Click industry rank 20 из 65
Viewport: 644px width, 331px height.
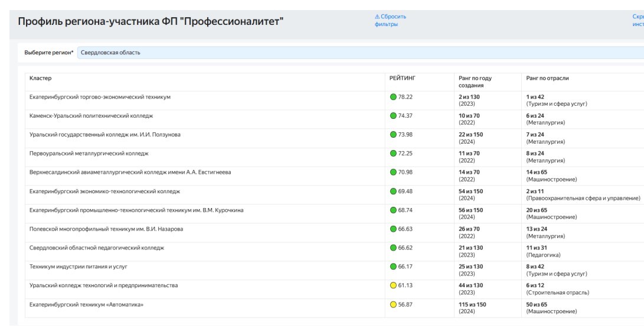click(537, 210)
